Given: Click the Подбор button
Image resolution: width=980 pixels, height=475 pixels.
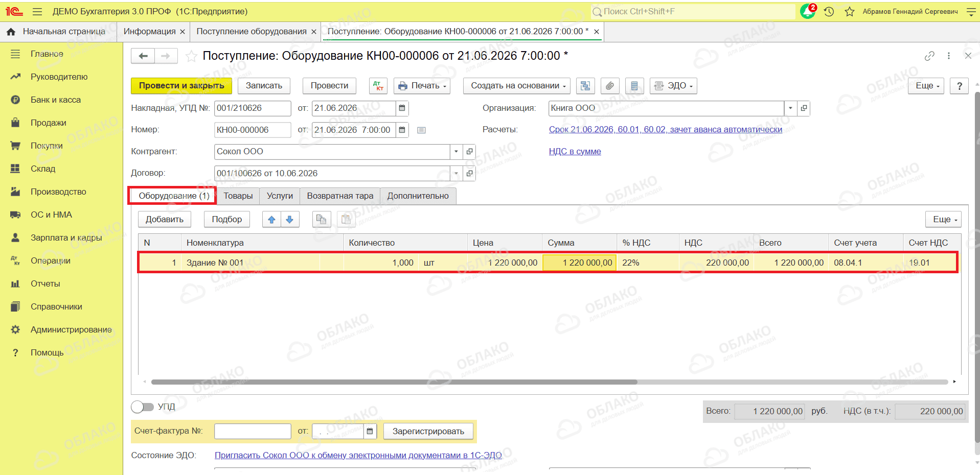Looking at the screenshot, I should coord(227,220).
